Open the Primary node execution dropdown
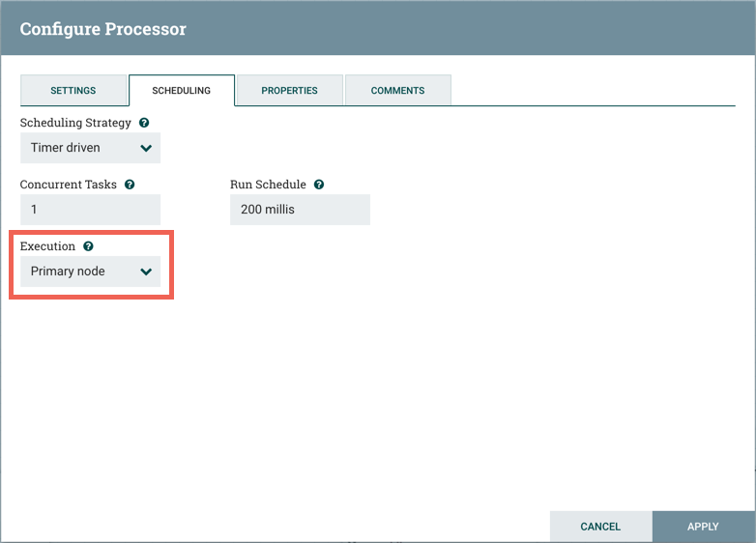This screenshot has width=756, height=543. (x=90, y=271)
